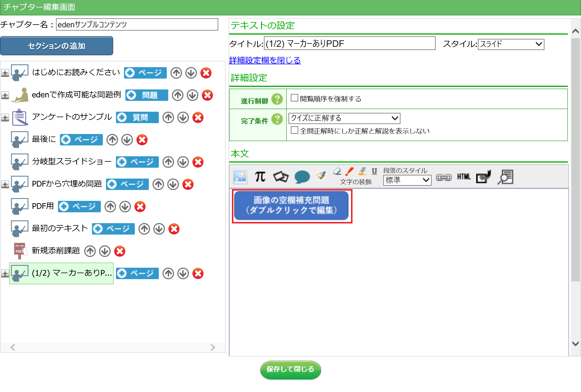
Task: Click the チャプター名 input field
Action: (137, 25)
